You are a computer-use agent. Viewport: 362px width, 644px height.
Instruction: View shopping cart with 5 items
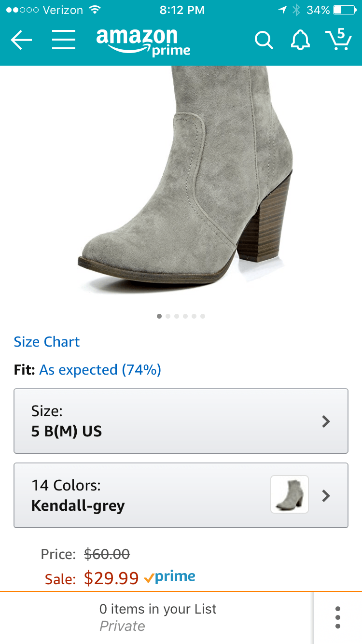tap(338, 40)
